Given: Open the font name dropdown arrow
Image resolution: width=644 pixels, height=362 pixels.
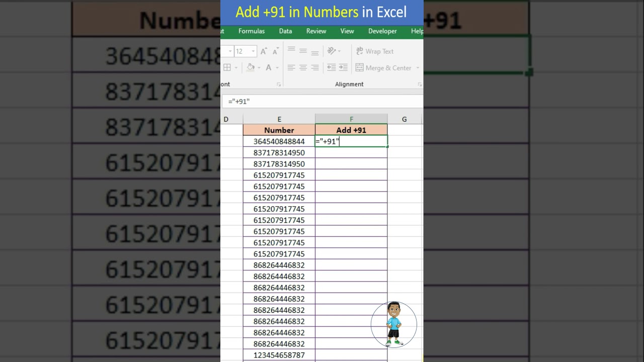Looking at the screenshot, I should (x=230, y=51).
